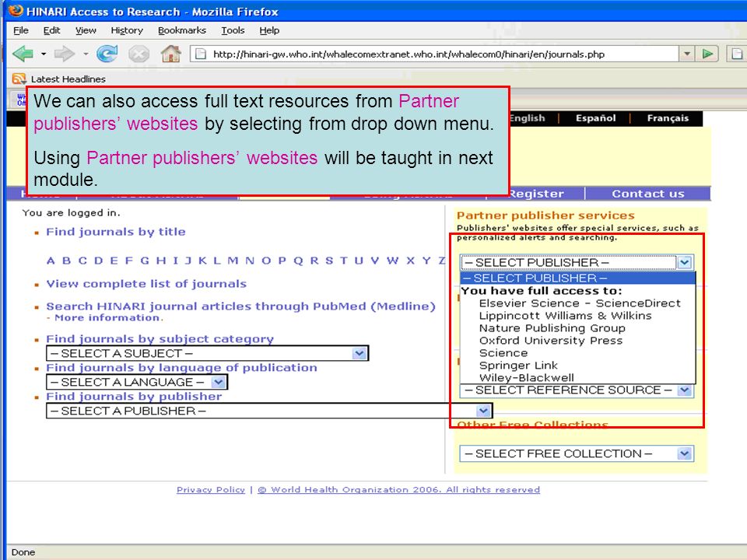
Task: Open the Bookmarks menu
Action: pyautogui.click(x=182, y=30)
